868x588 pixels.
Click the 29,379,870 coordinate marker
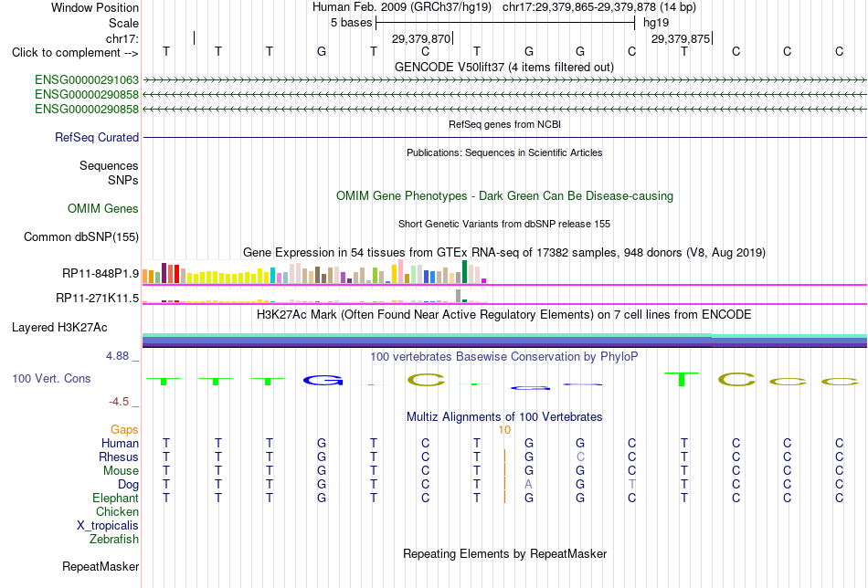point(420,38)
